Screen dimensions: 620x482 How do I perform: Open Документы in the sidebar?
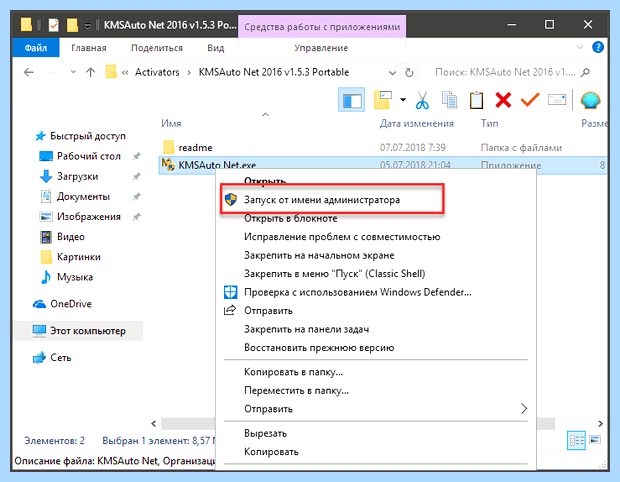pyautogui.click(x=83, y=197)
